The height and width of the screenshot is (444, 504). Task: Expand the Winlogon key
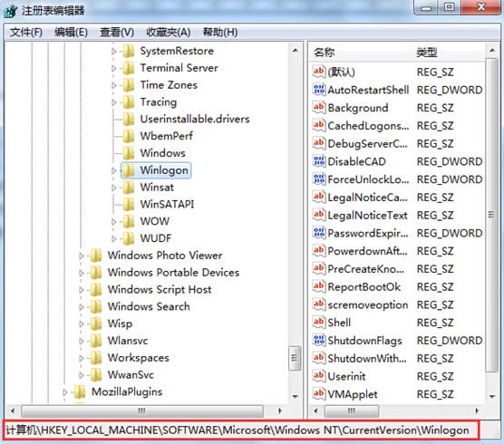click(114, 170)
